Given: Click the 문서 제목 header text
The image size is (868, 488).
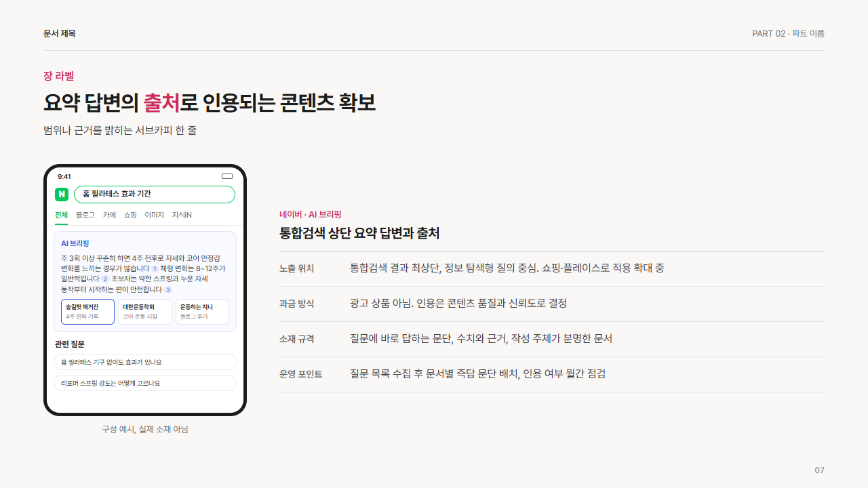Looking at the screenshot, I should tap(60, 33).
